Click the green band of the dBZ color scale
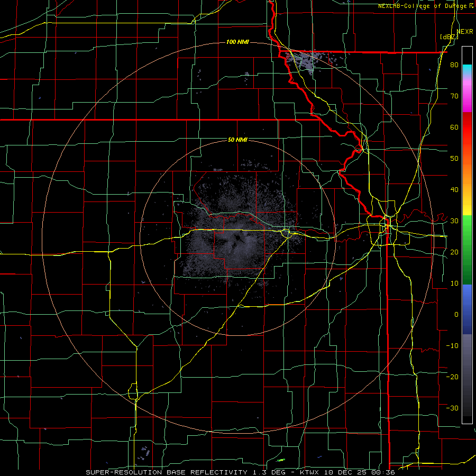Image resolution: width=476 pixels, height=476 pixels. [x=467, y=249]
